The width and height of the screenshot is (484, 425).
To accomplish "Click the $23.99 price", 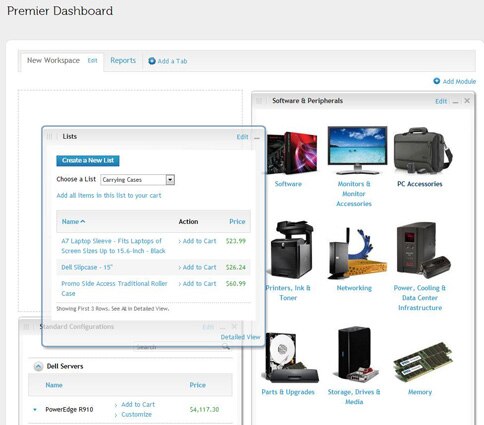I will pyautogui.click(x=236, y=241).
